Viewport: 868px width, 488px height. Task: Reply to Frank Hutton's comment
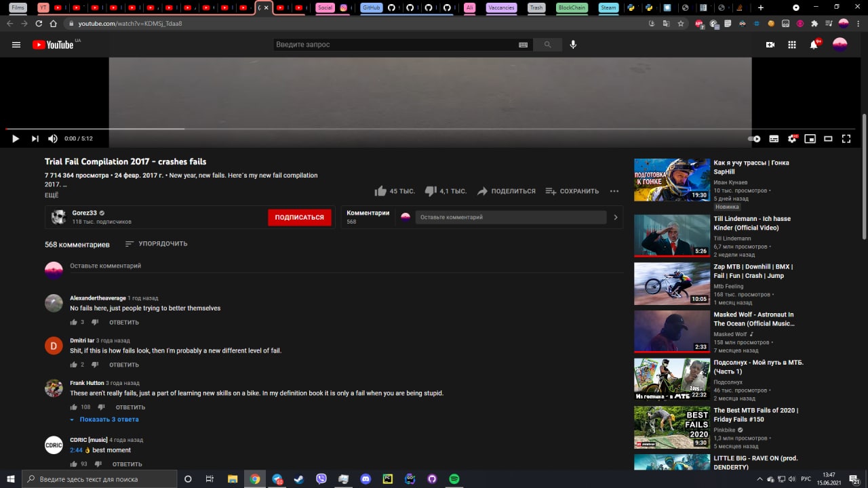130,407
